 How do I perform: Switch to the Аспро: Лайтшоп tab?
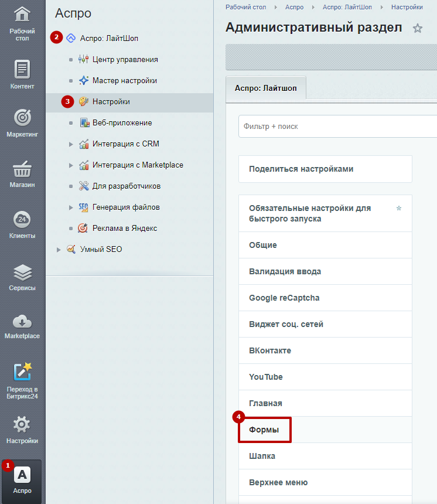(266, 88)
